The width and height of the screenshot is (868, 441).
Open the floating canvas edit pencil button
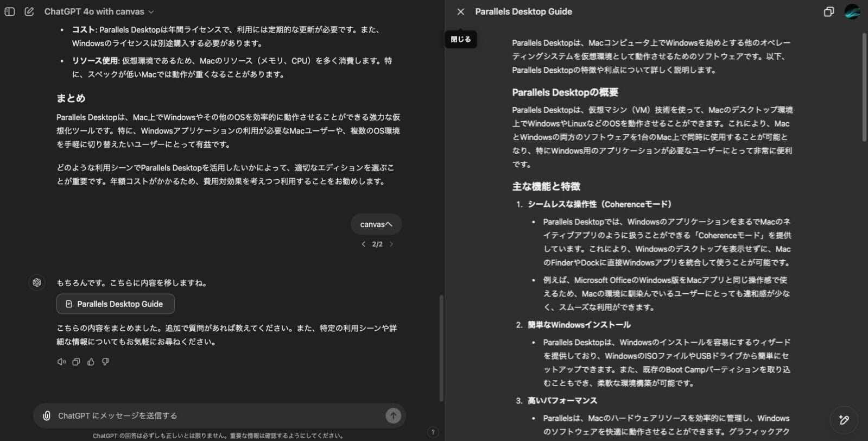pos(844,419)
